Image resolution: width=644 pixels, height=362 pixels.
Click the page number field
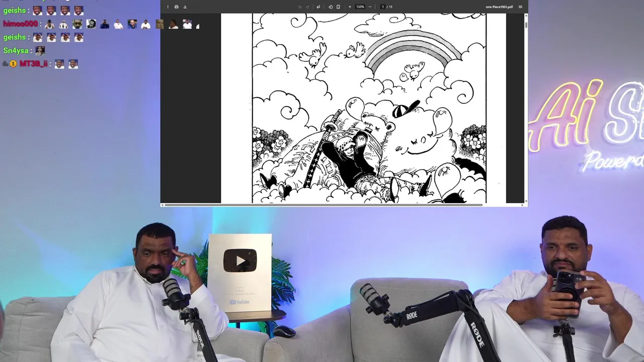[382, 7]
